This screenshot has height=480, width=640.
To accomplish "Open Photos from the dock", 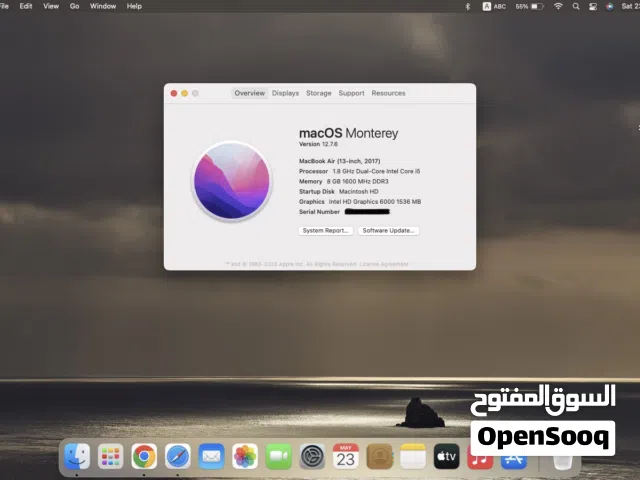I will [x=245, y=456].
